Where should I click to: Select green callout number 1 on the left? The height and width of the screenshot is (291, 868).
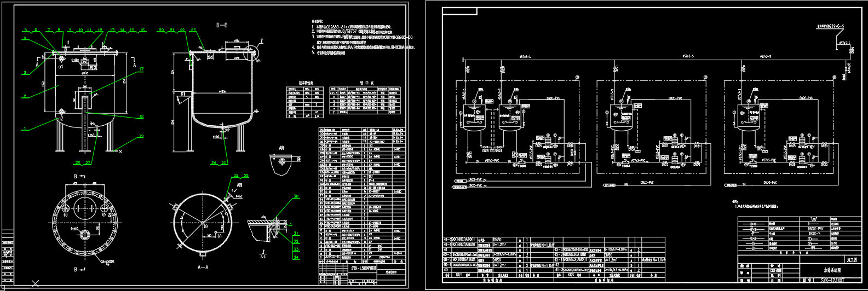(x=24, y=129)
